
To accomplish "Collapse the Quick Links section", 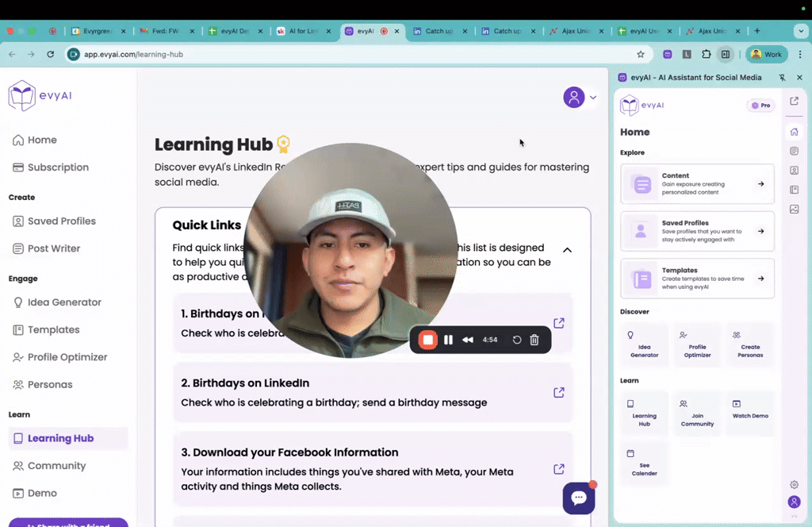I will click(x=567, y=249).
